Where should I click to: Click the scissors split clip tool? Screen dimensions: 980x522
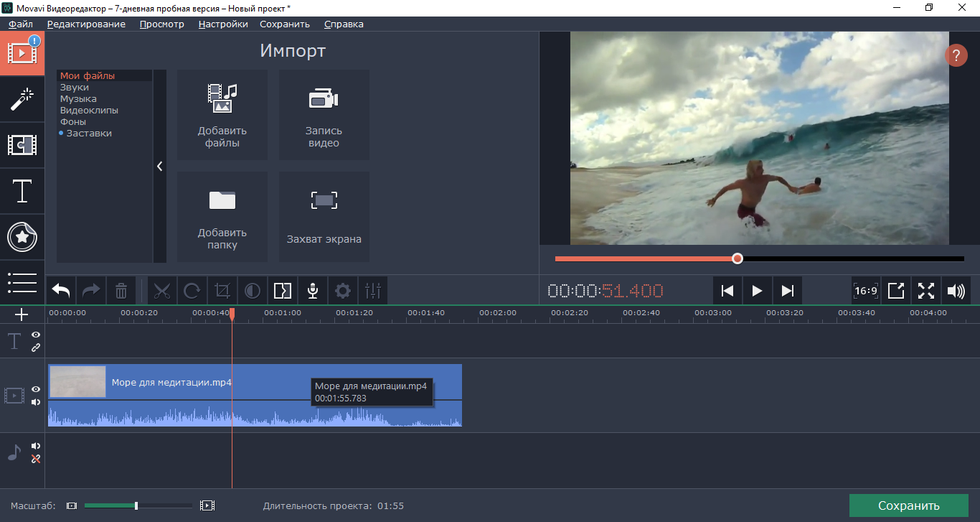point(162,291)
